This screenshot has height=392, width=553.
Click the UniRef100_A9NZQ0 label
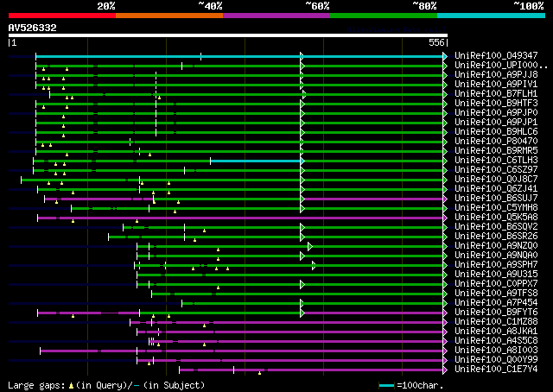click(x=496, y=246)
